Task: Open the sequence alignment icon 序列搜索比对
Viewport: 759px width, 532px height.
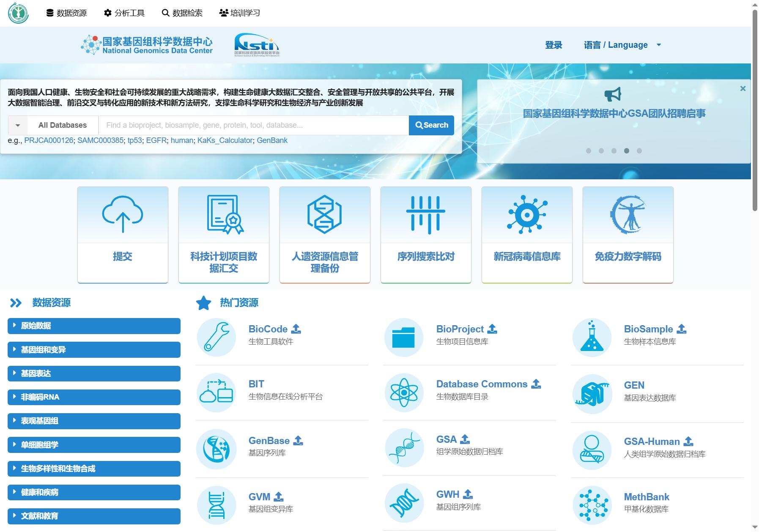Action: coord(426,214)
